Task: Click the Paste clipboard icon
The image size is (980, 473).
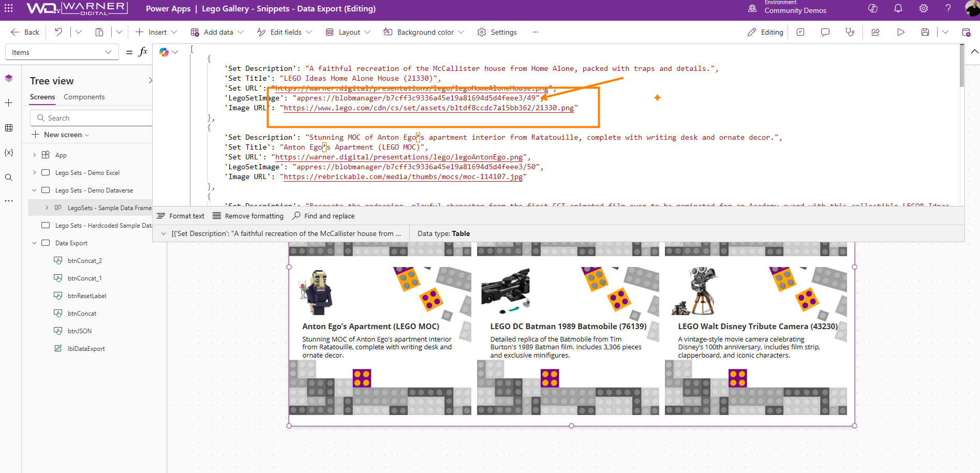Action: click(99, 32)
